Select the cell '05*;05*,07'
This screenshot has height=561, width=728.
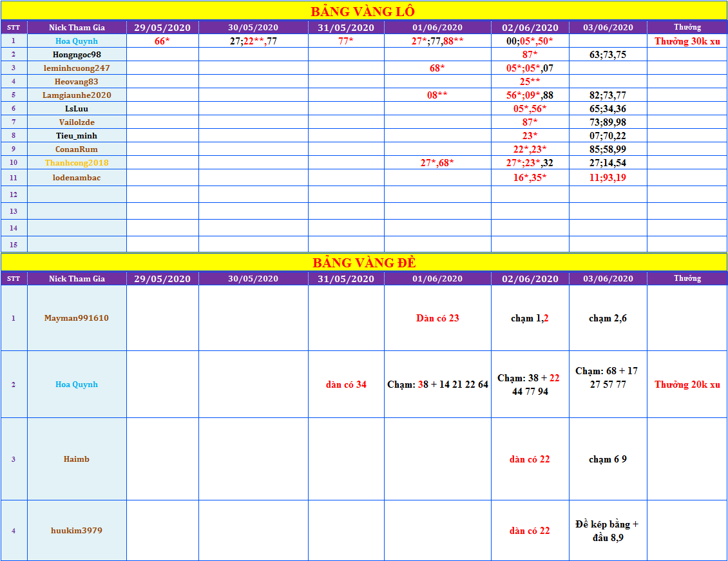click(x=530, y=68)
